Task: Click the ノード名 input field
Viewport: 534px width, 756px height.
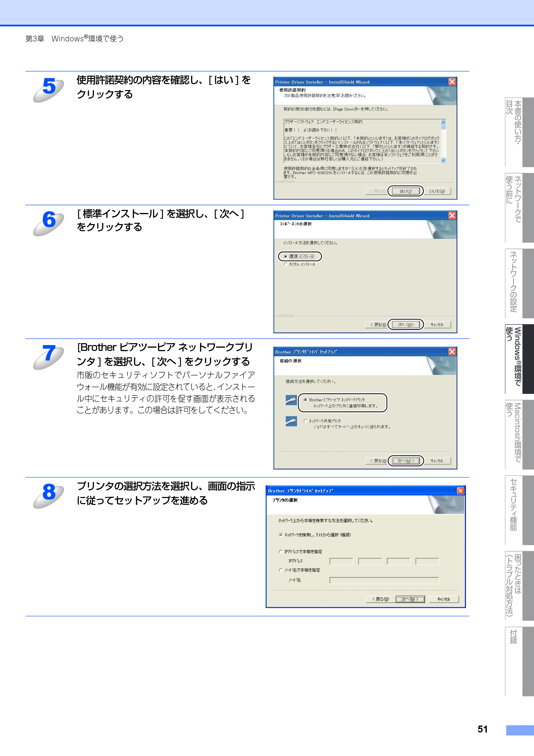Action: point(384,581)
